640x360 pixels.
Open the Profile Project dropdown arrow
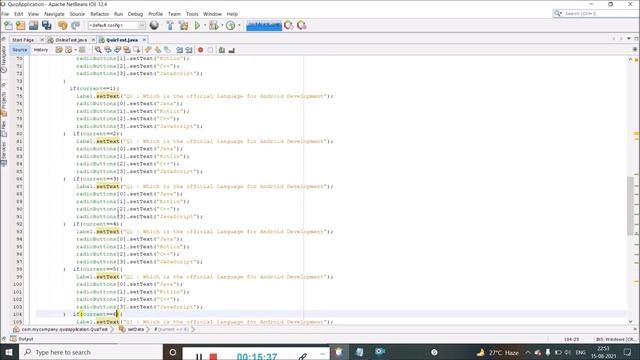pyautogui.click(x=239, y=25)
